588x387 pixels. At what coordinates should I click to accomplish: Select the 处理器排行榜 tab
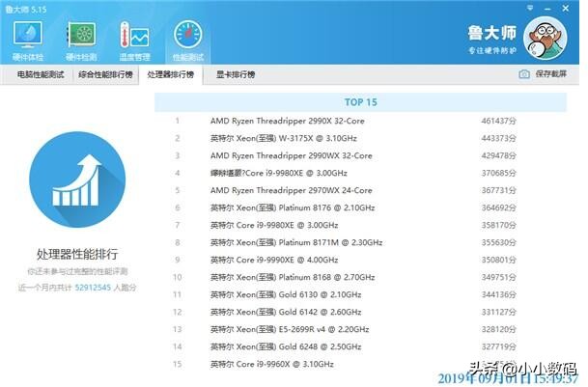[x=171, y=74]
